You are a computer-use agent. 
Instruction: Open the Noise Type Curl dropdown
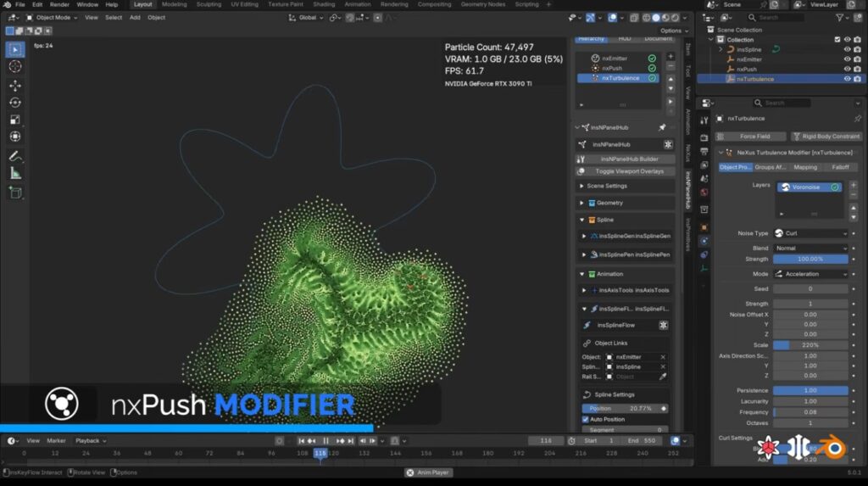810,233
